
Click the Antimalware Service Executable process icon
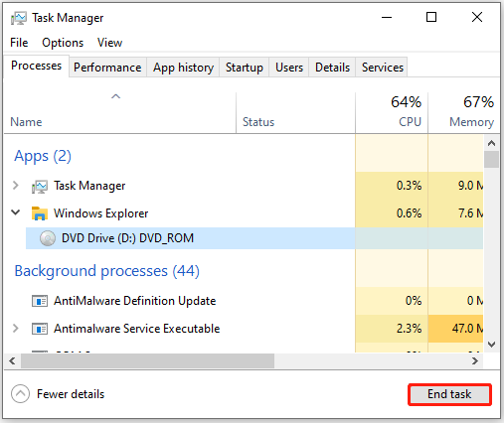[x=40, y=329]
